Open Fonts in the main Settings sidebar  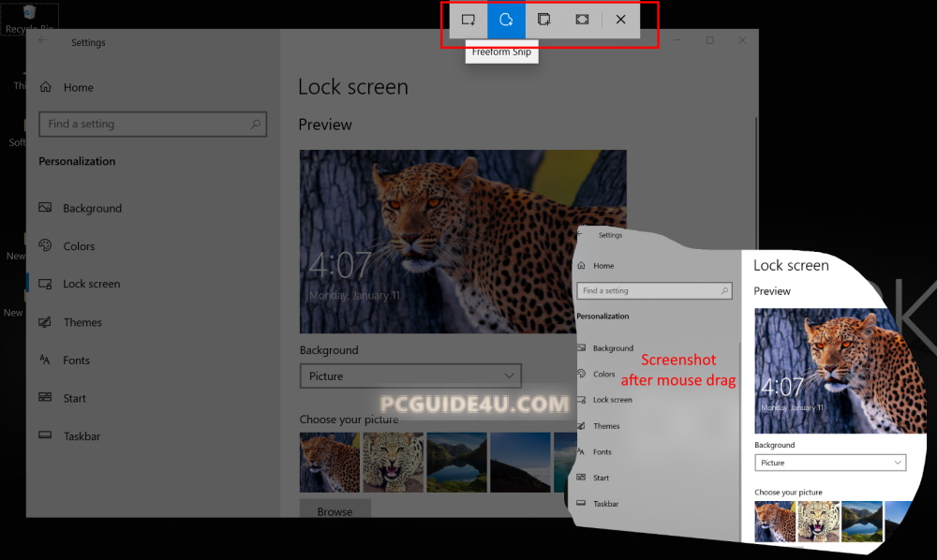(x=76, y=360)
